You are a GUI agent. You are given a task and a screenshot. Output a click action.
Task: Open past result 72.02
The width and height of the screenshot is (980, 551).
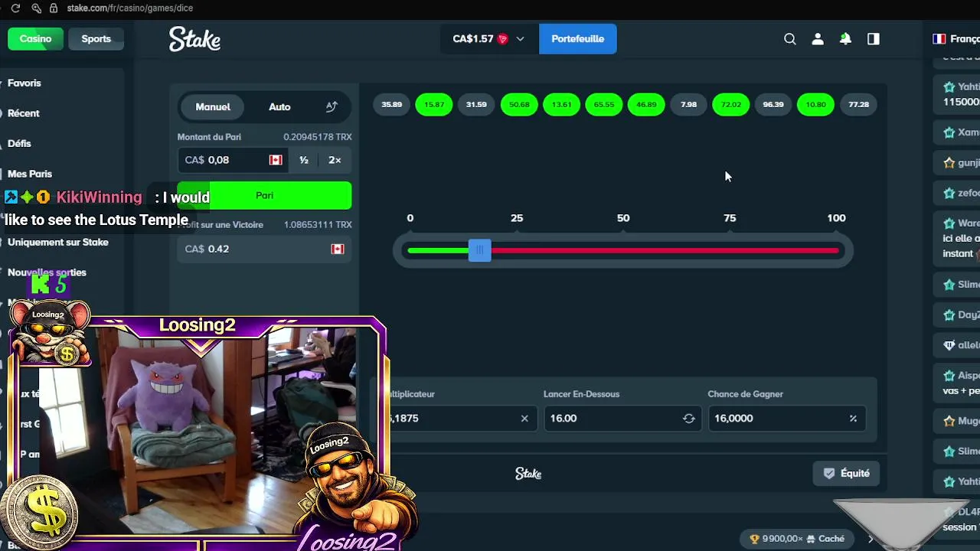[x=731, y=105]
